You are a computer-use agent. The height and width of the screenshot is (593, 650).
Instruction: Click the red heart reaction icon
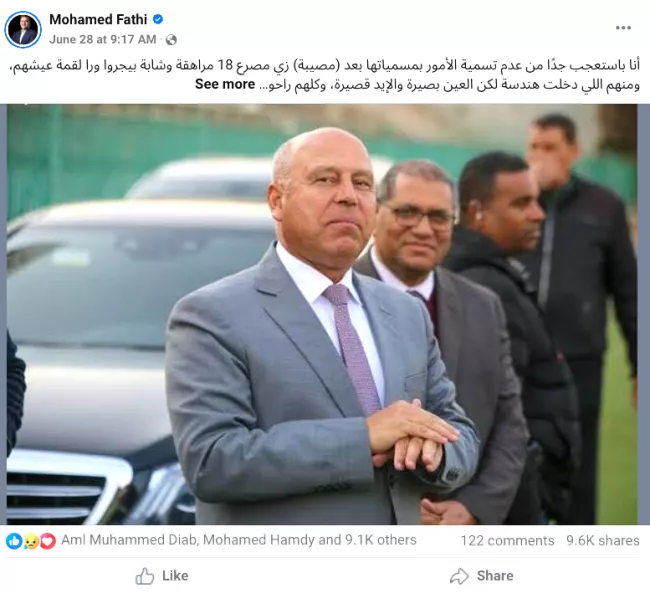coord(48,541)
